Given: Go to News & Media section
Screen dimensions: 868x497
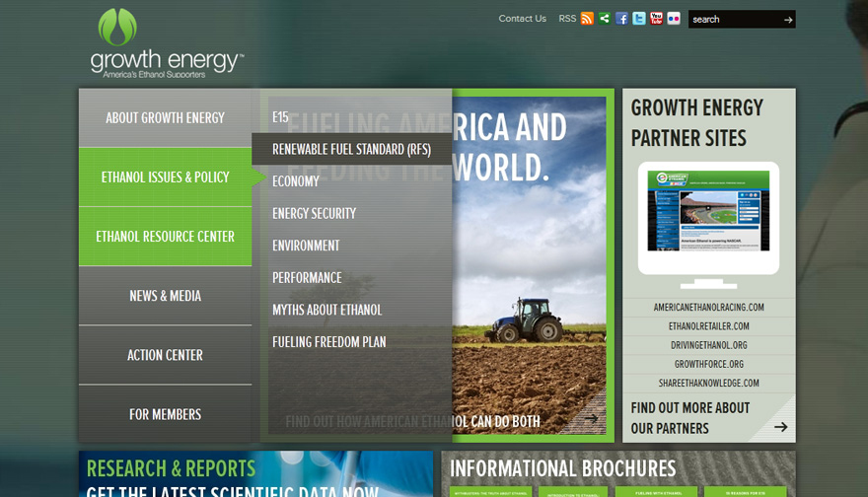Looking at the screenshot, I should tap(165, 296).
